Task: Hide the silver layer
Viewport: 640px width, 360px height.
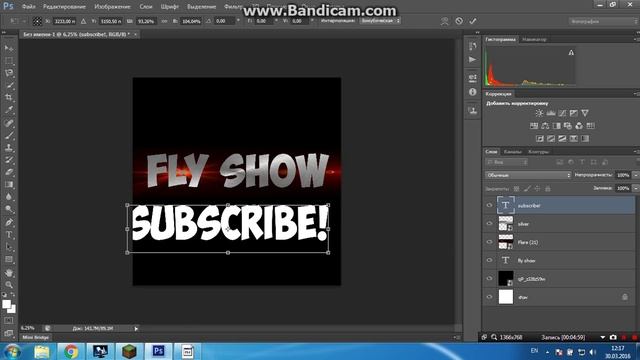Action: click(489, 224)
